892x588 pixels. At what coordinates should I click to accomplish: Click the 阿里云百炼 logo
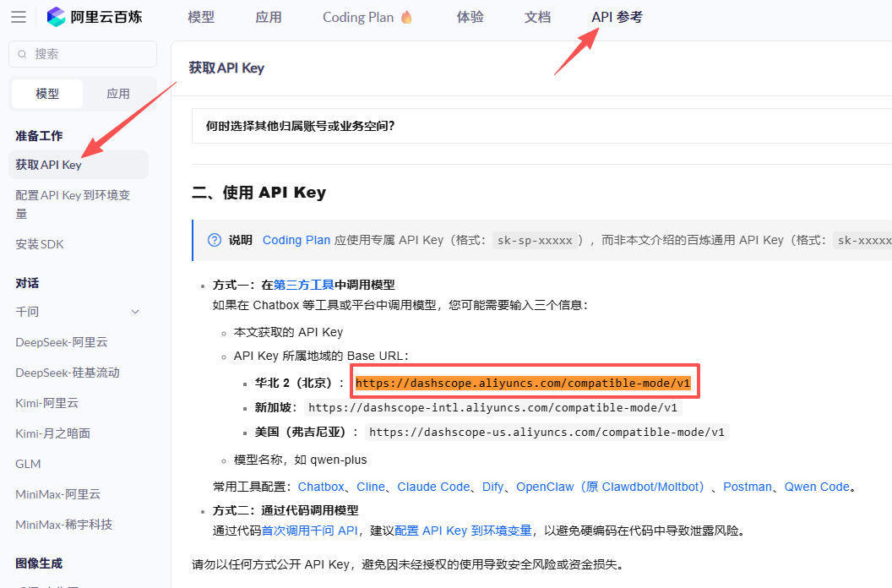pos(95,17)
